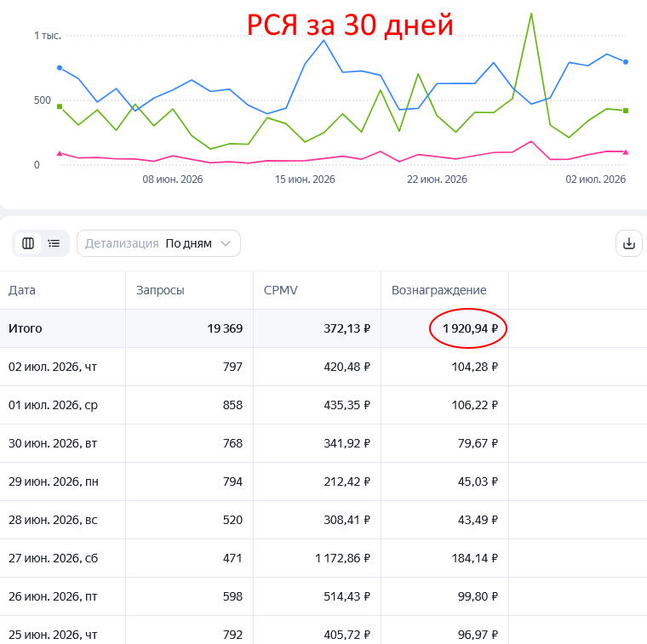647x644 pixels.
Task: Select total requests value 19 369
Action: (x=225, y=328)
